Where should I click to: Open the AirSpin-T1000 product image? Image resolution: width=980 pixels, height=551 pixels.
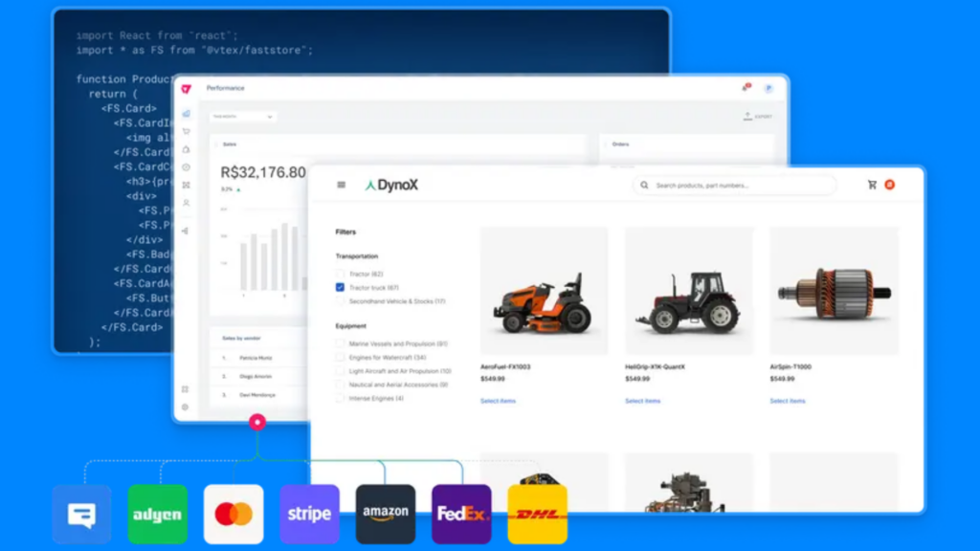[x=834, y=291]
